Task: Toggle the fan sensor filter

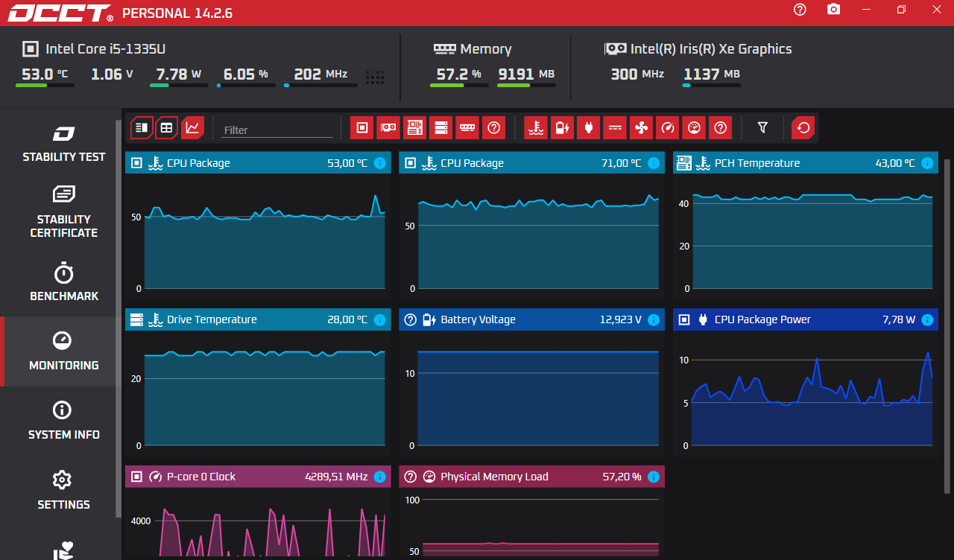Action: pos(641,128)
